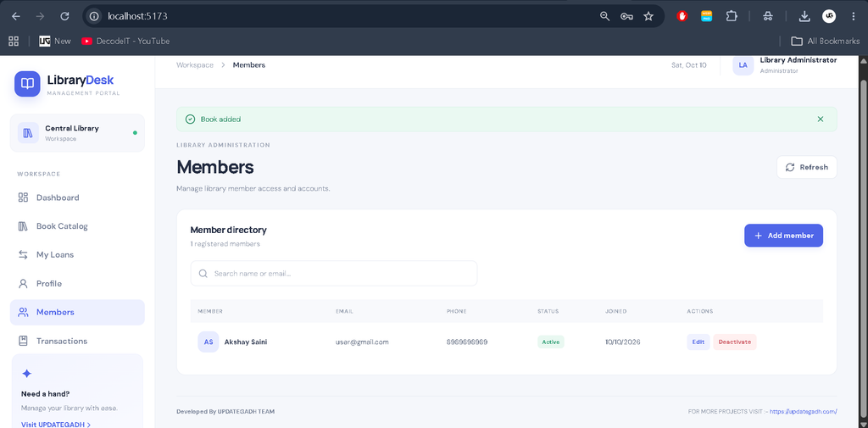Click the Profile person icon
Screen dimensions: 868x428
[23, 283]
